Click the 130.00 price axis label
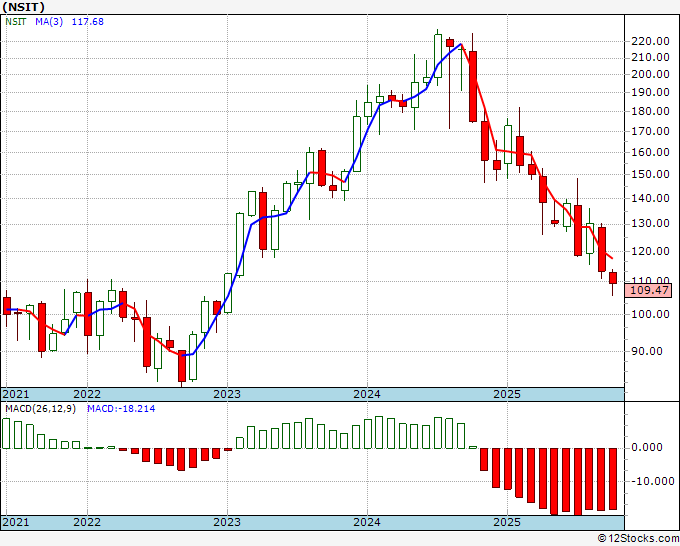Image resolution: width=680 pixels, height=546 pixels. [650, 224]
